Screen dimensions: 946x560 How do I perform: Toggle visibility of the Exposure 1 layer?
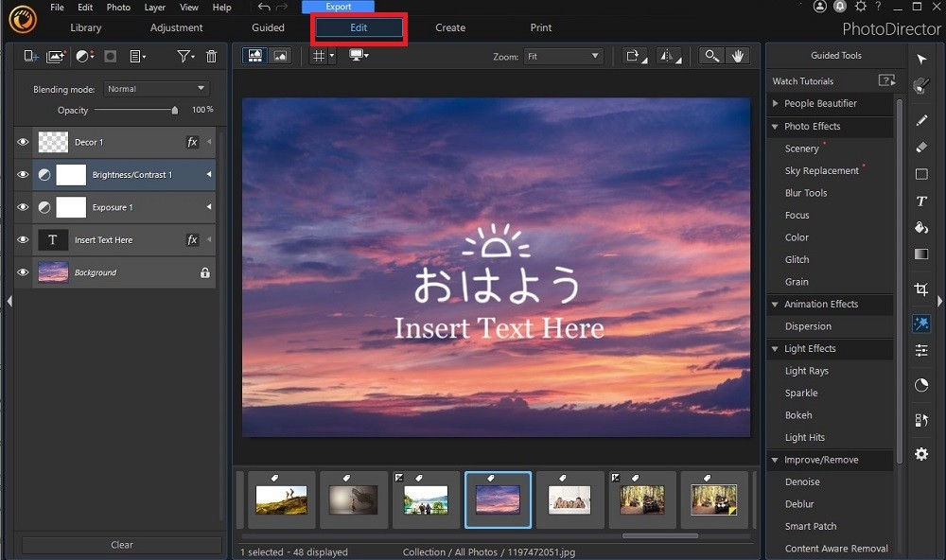[23, 207]
